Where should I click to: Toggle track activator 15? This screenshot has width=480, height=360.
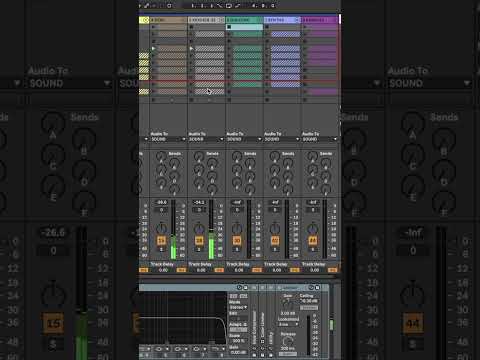click(x=162, y=241)
